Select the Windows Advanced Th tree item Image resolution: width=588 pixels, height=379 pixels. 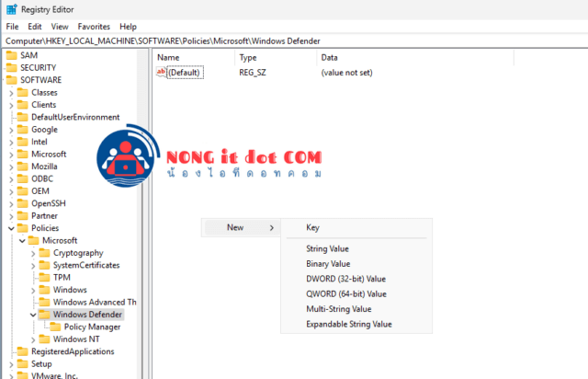[x=95, y=302]
